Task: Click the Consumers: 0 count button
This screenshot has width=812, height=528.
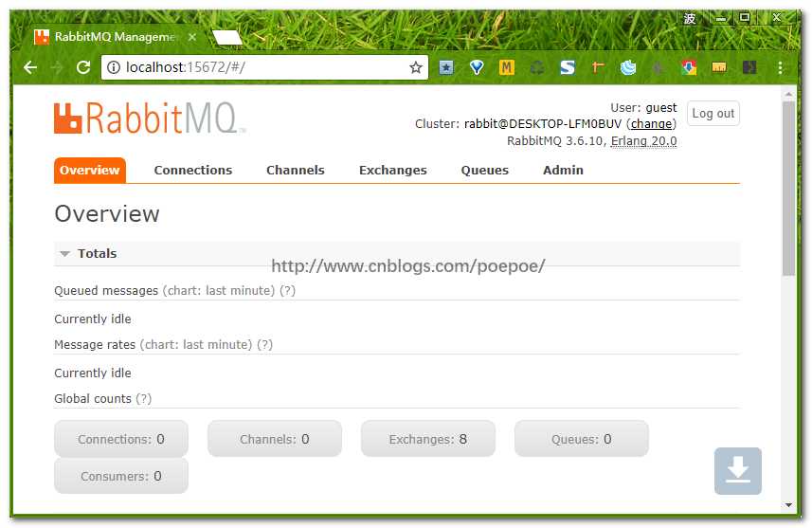Action: (x=121, y=476)
